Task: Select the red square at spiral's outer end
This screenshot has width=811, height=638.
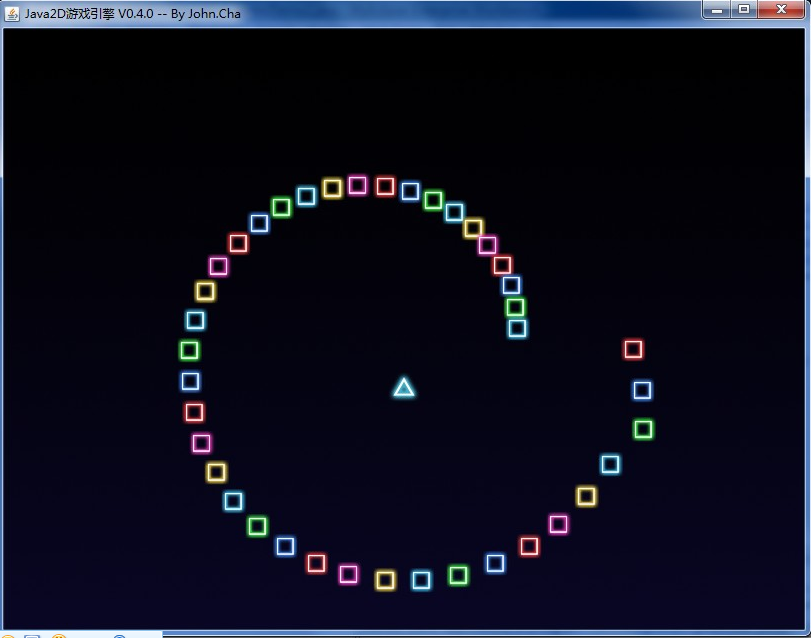Action: [634, 349]
